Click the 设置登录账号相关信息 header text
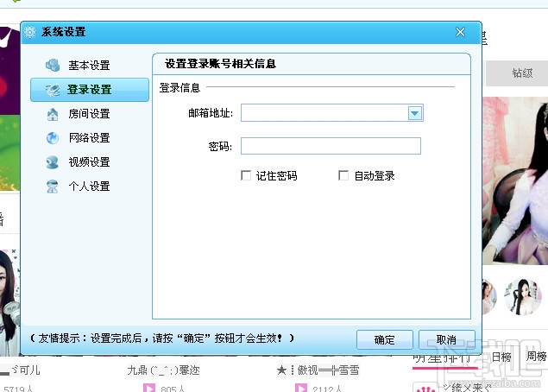The height and width of the screenshot is (392, 548). [x=220, y=64]
